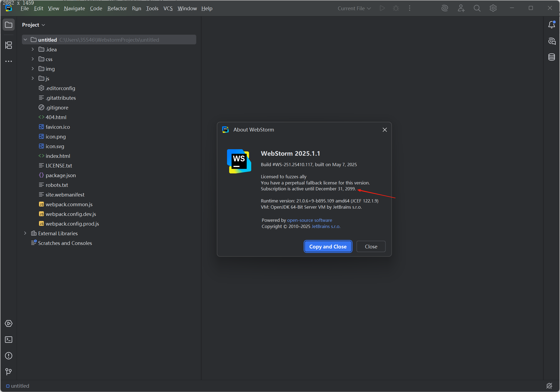
Task: Open the Tools menu
Action: (x=152, y=8)
